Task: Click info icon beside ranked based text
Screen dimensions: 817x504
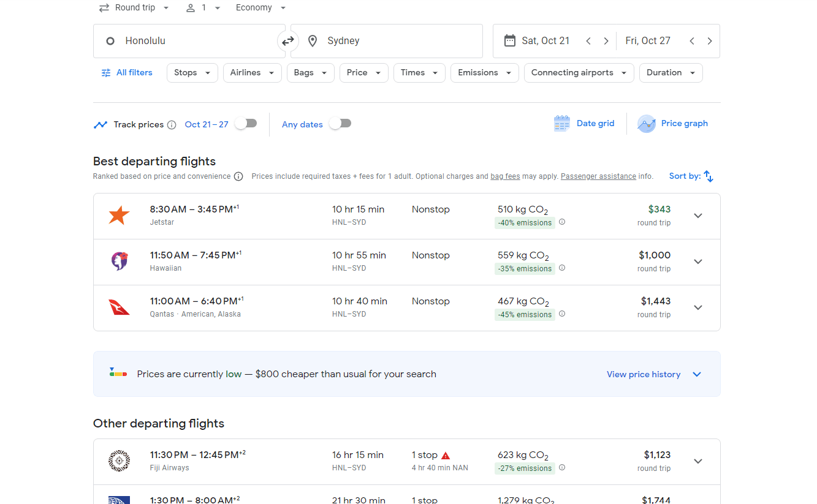Action: (238, 176)
